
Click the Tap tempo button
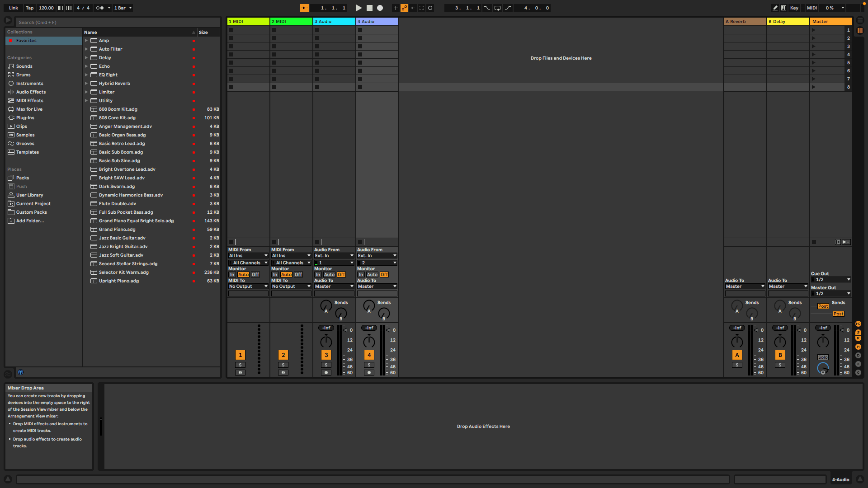pyautogui.click(x=29, y=8)
